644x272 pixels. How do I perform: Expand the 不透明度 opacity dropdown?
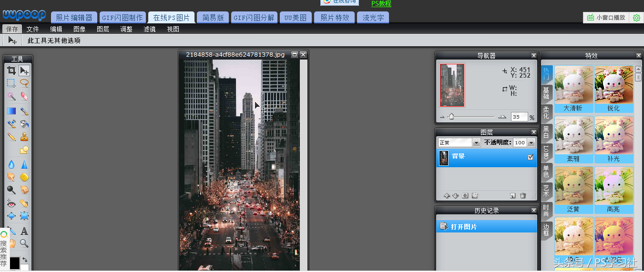[531, 143]
